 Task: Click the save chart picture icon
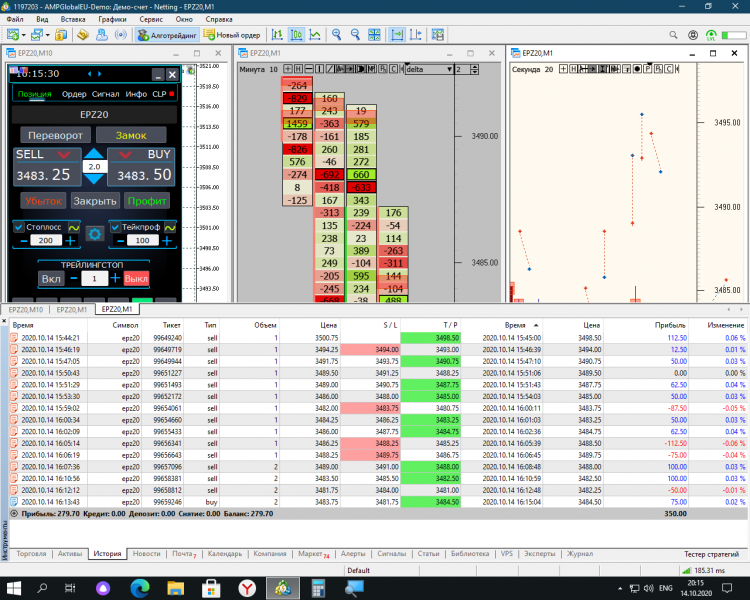pyautogui.click(x=438, y=35)
